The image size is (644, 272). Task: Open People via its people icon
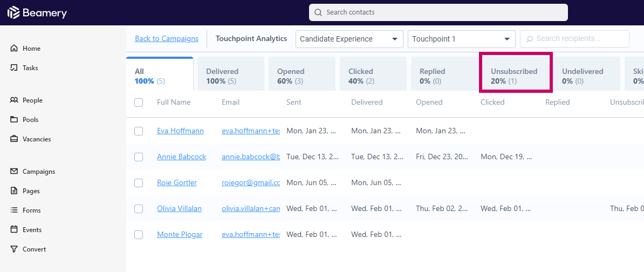[x=15, y=100]
